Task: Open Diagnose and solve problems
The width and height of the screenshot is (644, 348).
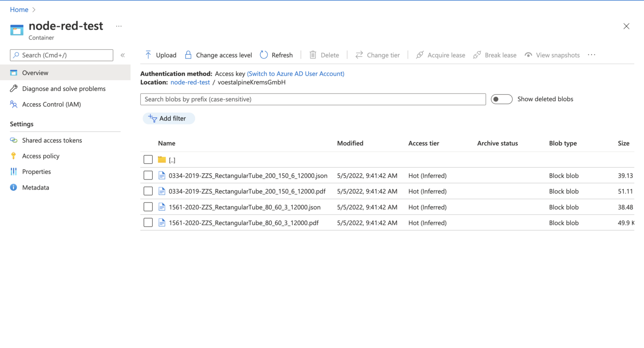Action: coord(63,88)
